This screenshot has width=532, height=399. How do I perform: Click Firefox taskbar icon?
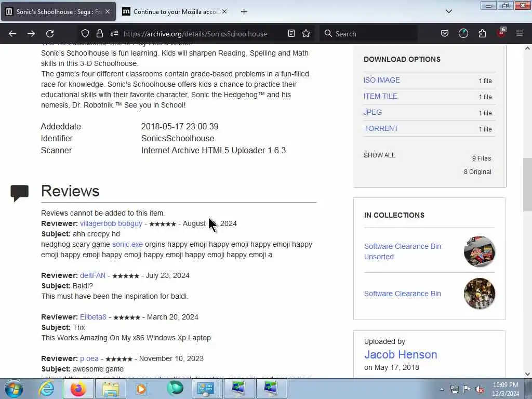pyautogui.click(x=78, y=389)
